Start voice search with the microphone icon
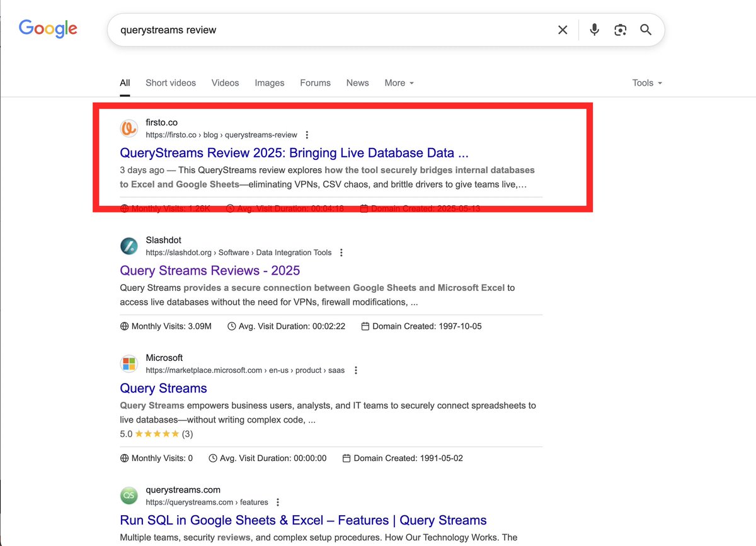 tap(594, 30)
